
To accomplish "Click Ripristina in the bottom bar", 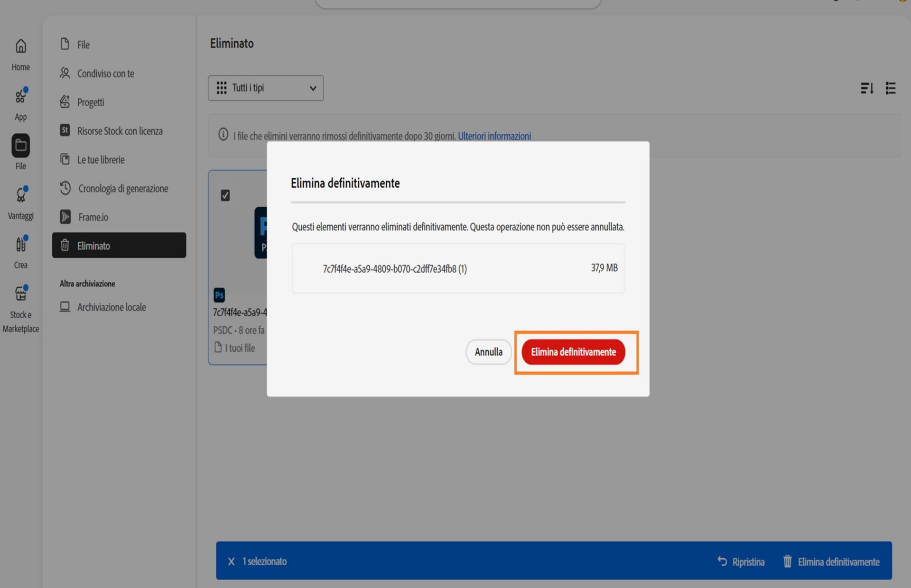I will (741, 561).
